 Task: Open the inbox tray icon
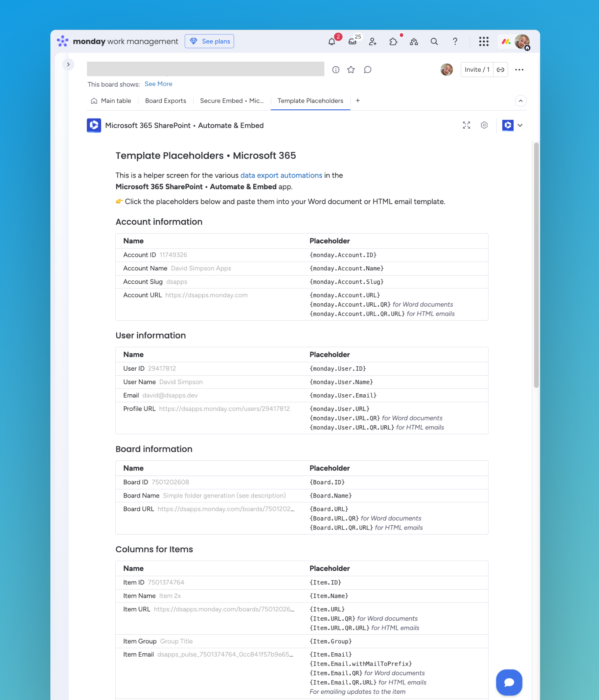(x=352, y=42)
